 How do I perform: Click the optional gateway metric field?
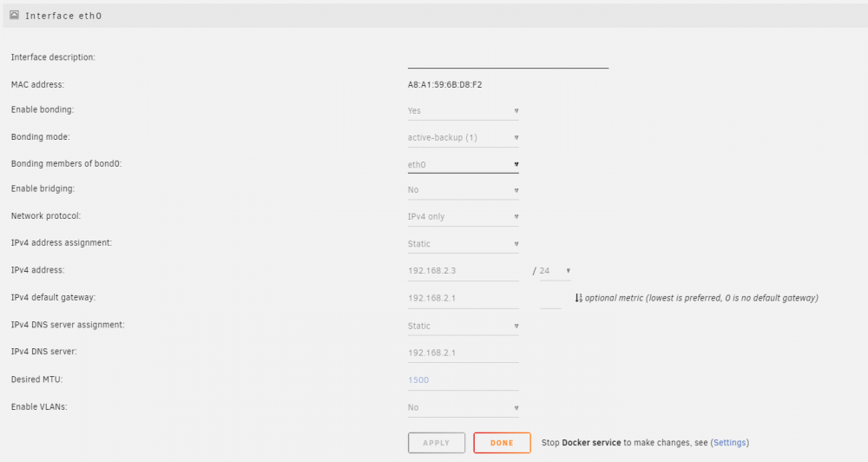(551, 299)
